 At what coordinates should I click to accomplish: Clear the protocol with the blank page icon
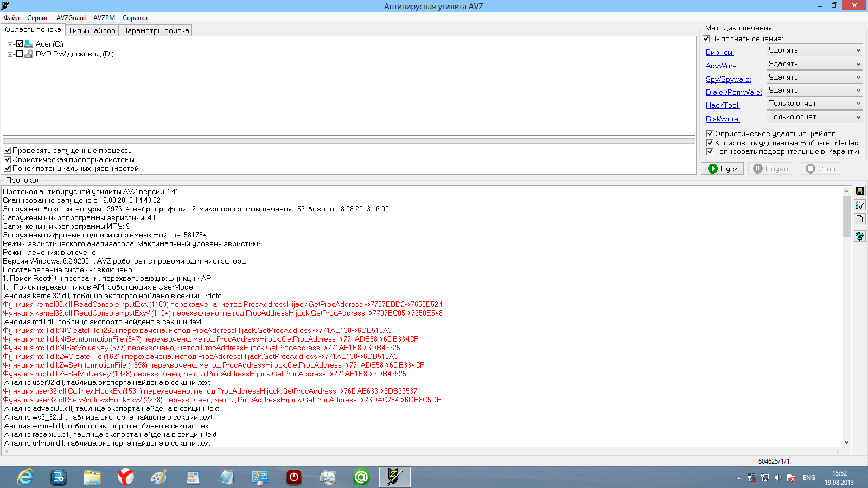(x=860, y=219)
